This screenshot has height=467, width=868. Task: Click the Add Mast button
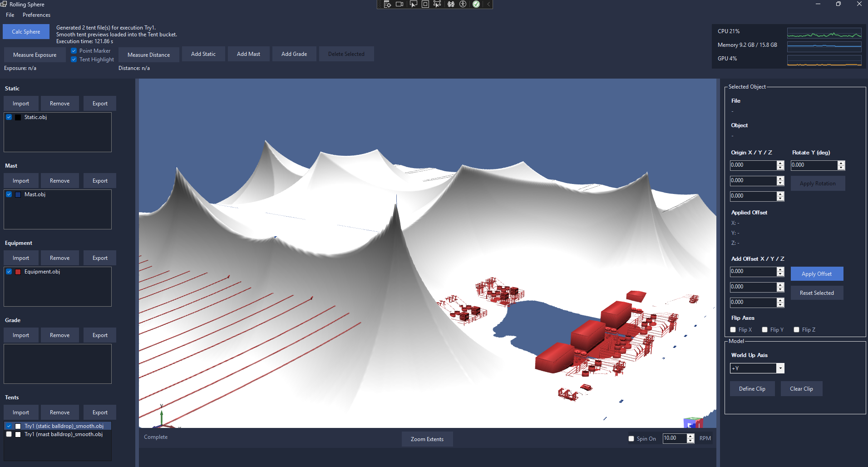(x=249, y=54)
